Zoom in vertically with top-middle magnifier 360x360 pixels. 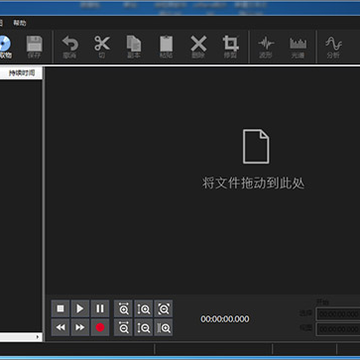pos(144,308)
